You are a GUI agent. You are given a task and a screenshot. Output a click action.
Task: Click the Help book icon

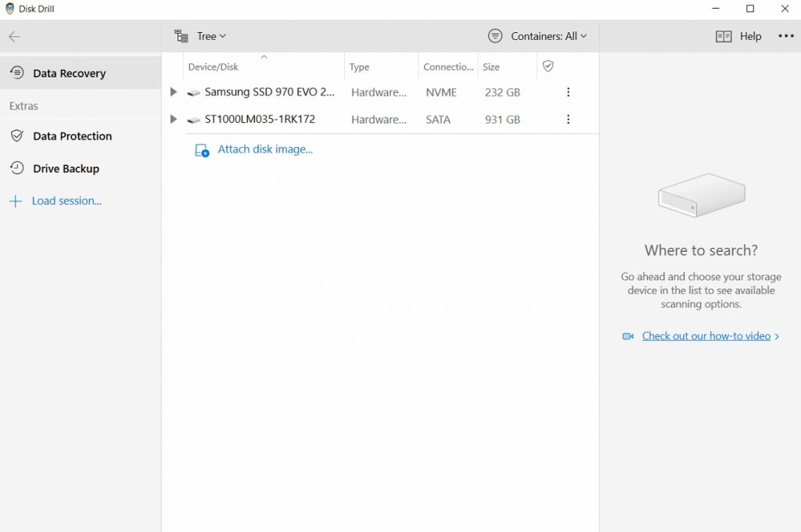pos(724,36)
